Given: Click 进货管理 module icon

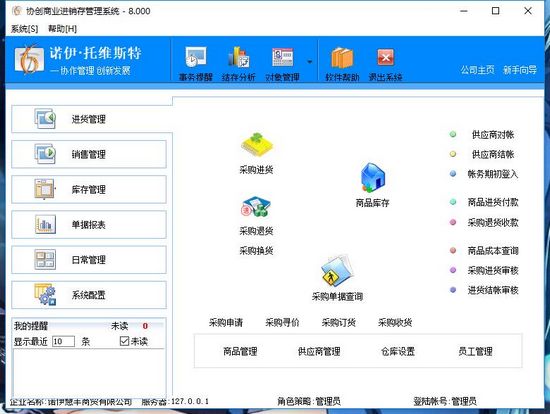Looking at the screenshot, I should tap(45, 119).
